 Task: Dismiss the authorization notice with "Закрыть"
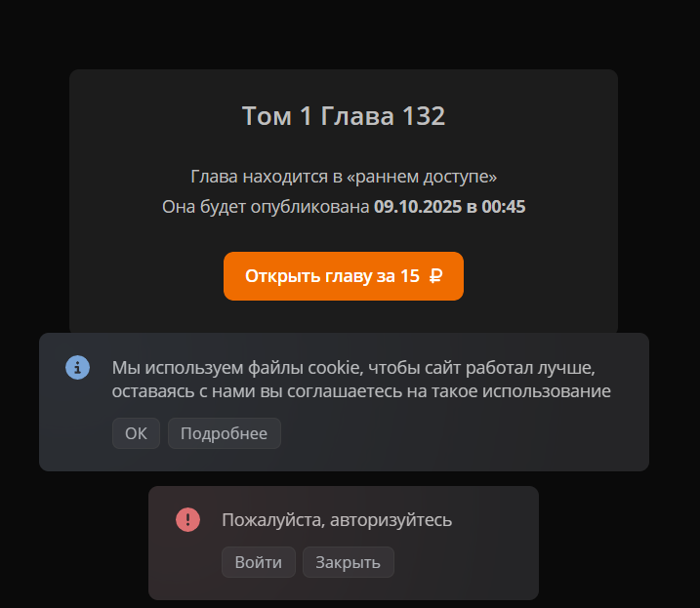click(349, 562)
